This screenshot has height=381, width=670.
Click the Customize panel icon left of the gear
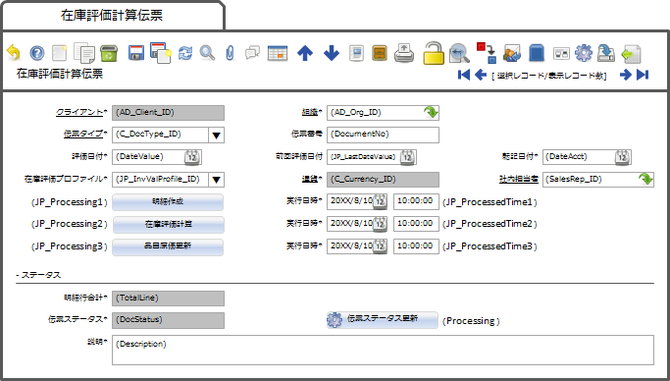561,53
